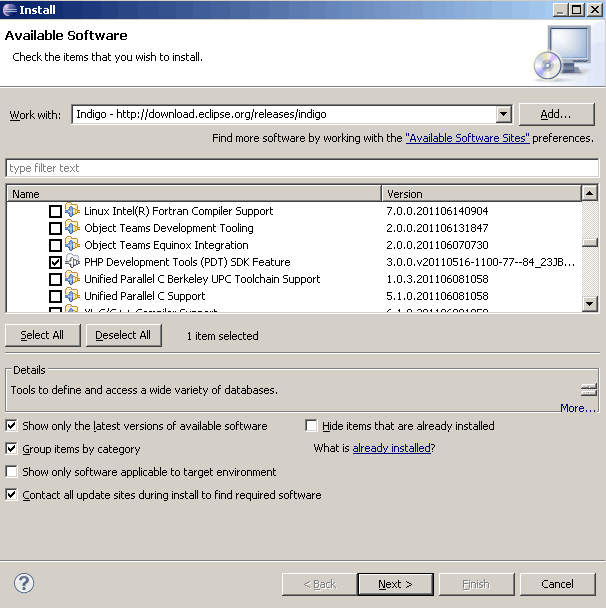
Task: Click version 5.1.0.201106081058 cell
Action: click(437, 296)
